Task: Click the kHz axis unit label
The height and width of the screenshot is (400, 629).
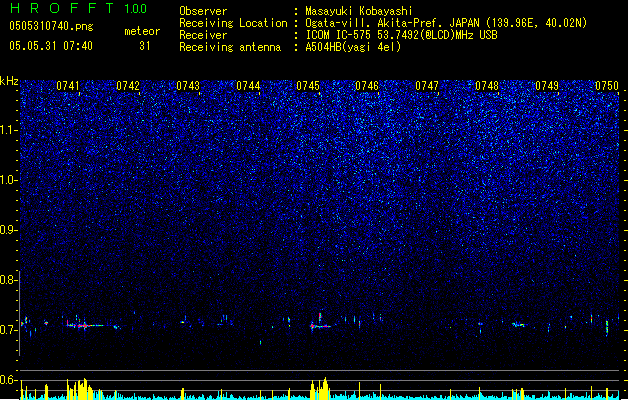Action: click(x=9, y=81)
